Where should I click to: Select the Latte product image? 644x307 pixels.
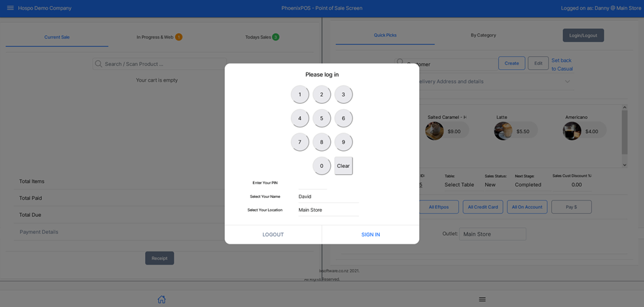(x=503, y=131)
